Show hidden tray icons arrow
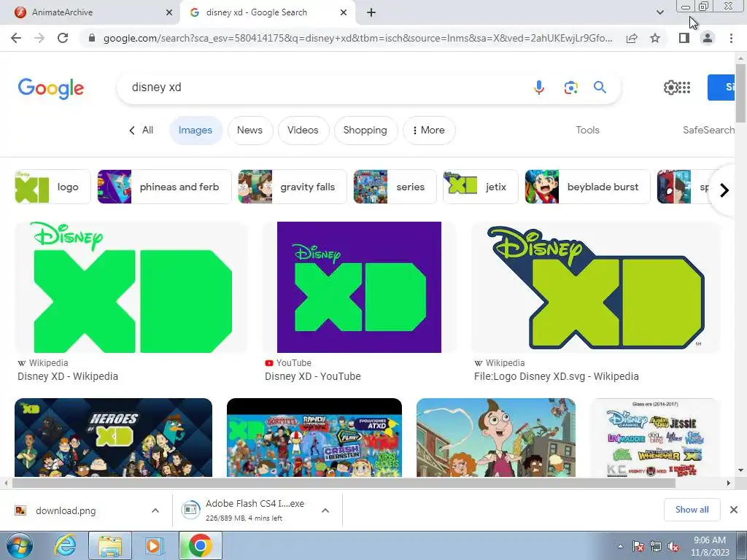 (x=620, y=547)
